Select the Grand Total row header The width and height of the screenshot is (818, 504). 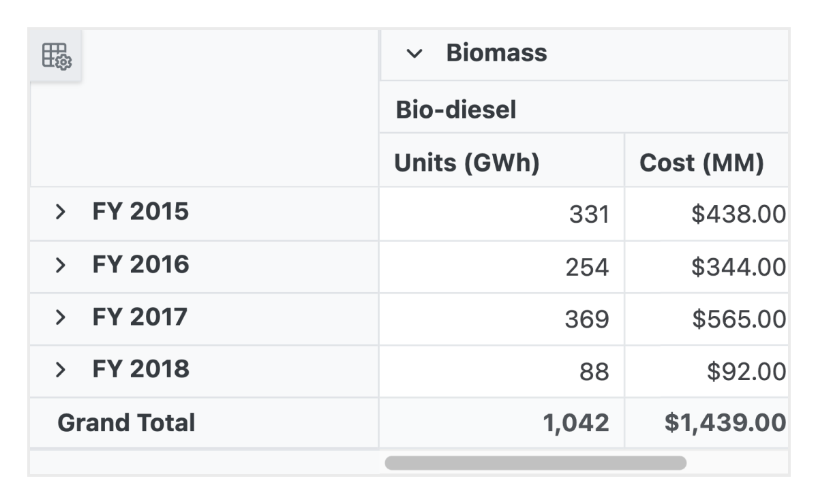point(127,423)
